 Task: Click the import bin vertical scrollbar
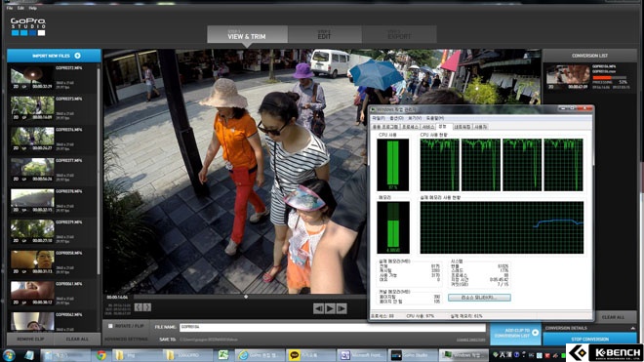pyautogui.click(x=99, y=171)
